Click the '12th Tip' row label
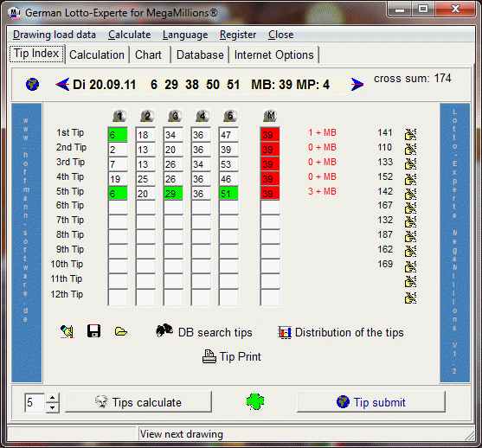Viewport: 482px width, 448px height. [x=67, y=294]
